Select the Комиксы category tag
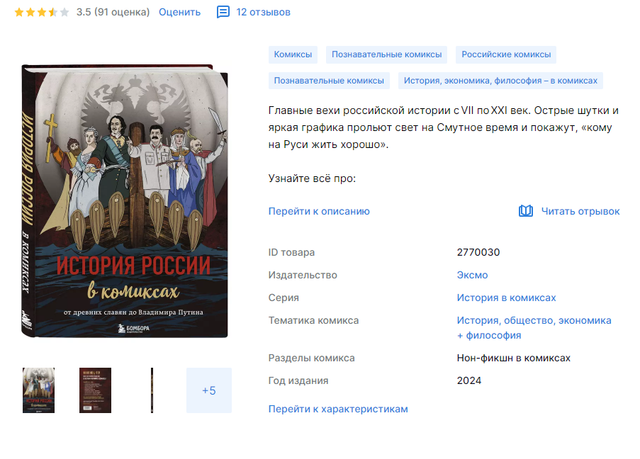Screen dimensions: 640x459 coord(293,54)
